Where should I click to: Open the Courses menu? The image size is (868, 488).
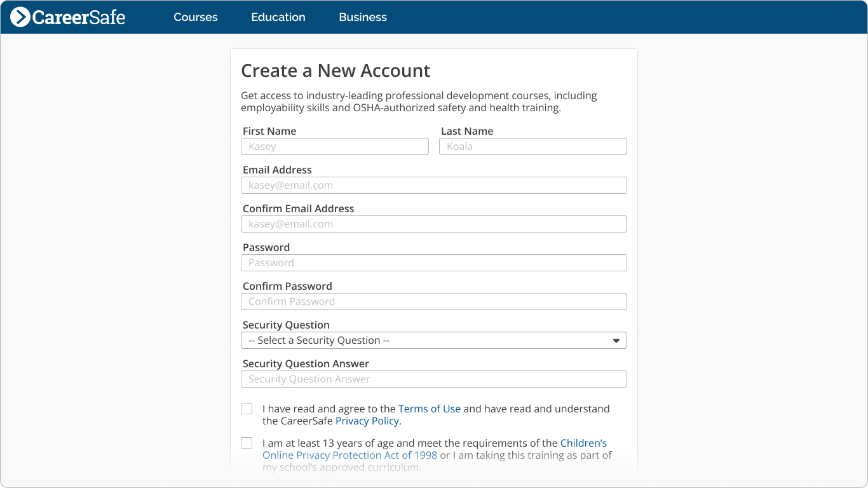(x=195, y=17)
